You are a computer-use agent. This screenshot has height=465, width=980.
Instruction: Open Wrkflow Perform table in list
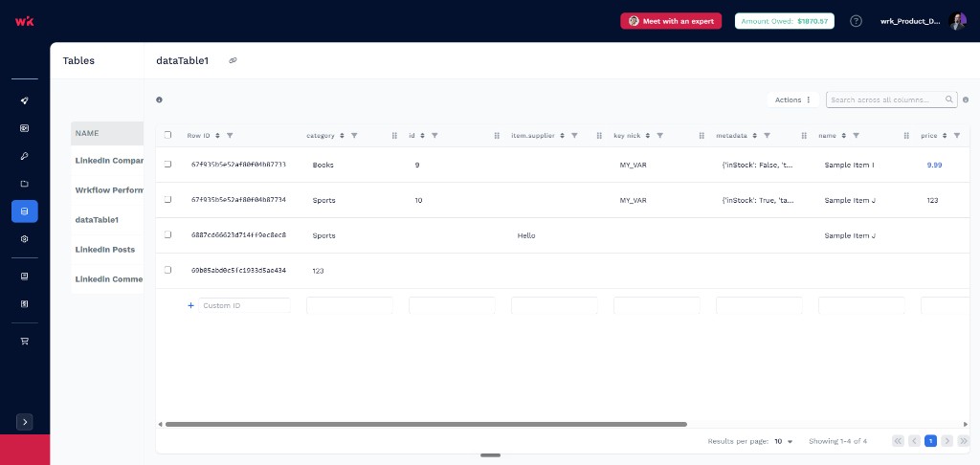(x=107, y=190)
